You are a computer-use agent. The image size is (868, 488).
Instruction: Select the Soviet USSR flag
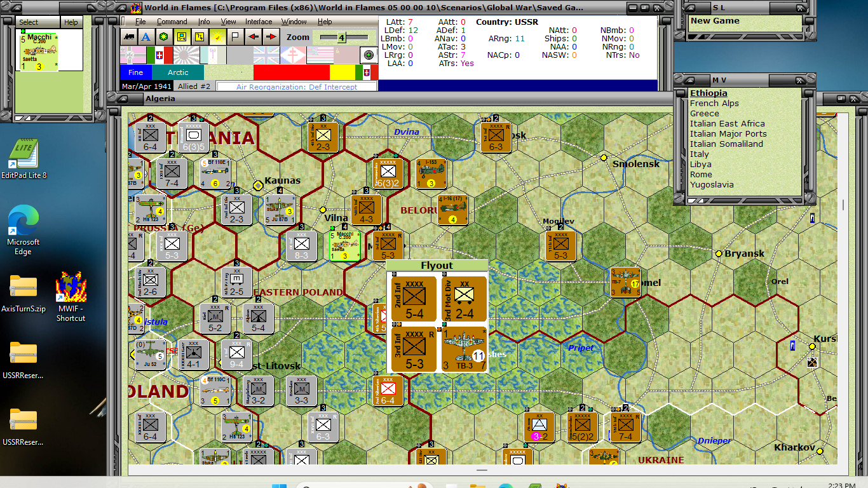click(x=346, y=55)
